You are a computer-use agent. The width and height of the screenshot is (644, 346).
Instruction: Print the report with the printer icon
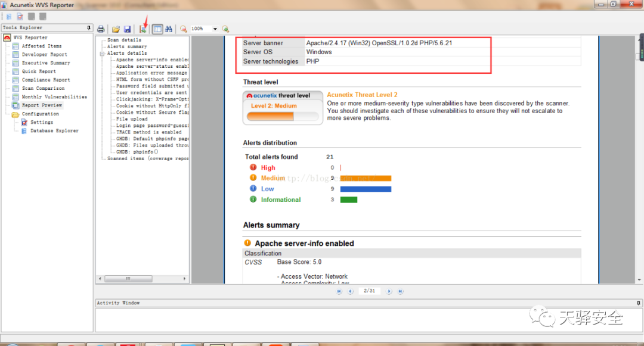point(101,29)
